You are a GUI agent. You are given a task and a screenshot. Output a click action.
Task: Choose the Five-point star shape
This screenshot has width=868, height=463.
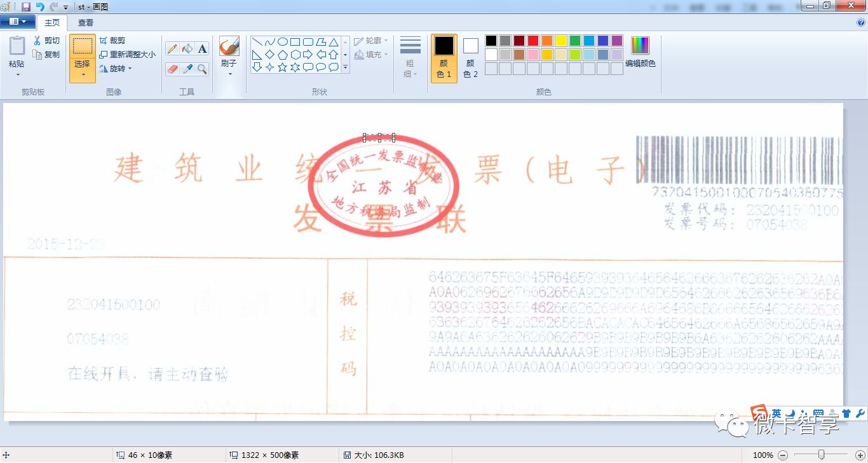[x=283, y=67]
